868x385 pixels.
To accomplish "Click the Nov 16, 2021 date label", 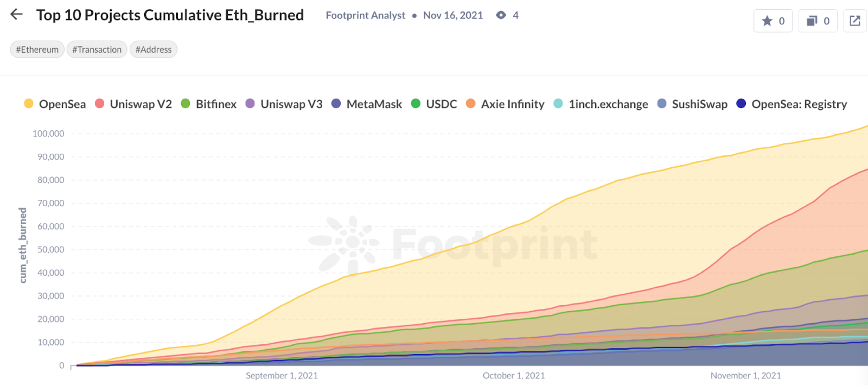I will (x=453, y=16).
